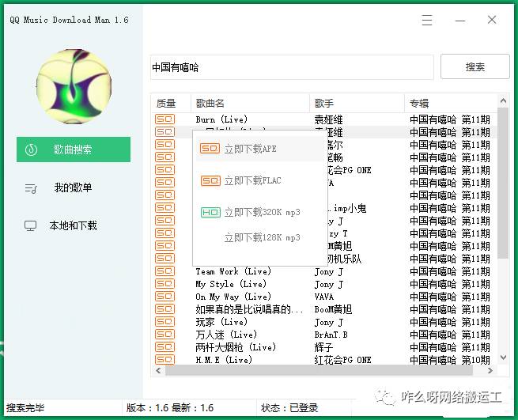Click the SQ badge of 如果真的是比说唱真的...
This screenshot has height=420, width=518.
point(164,309)
